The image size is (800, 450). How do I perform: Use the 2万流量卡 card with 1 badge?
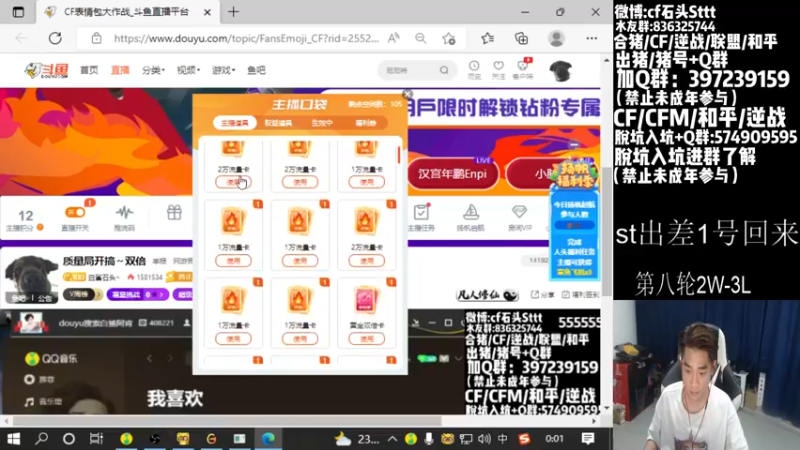(366, 261)
